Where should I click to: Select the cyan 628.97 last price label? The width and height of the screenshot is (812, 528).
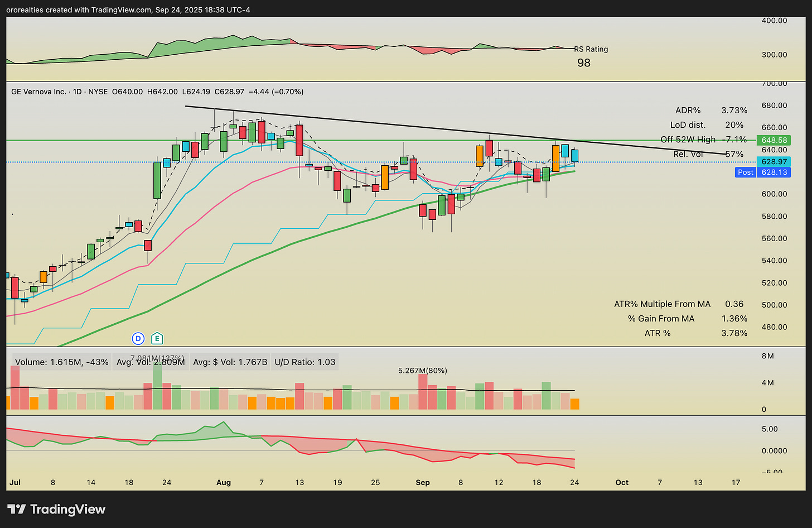click(x=774, y=161)
